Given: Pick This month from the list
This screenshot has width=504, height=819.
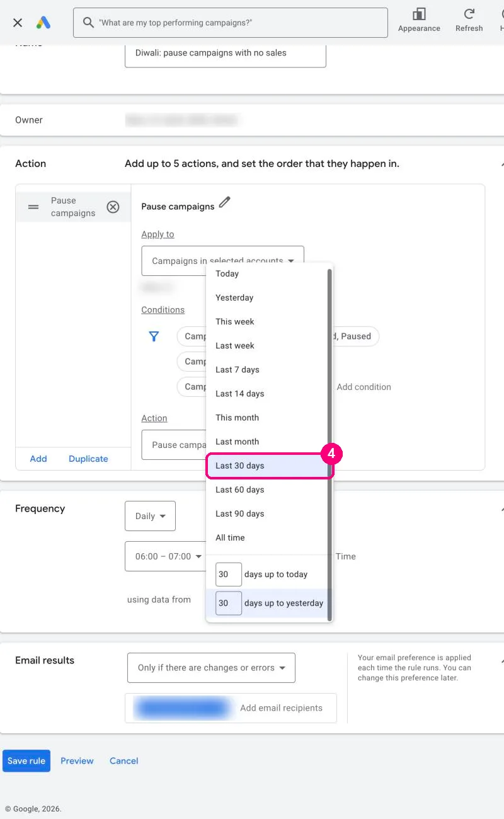Looking at the screenshot, I should click(x=266, y=418).
